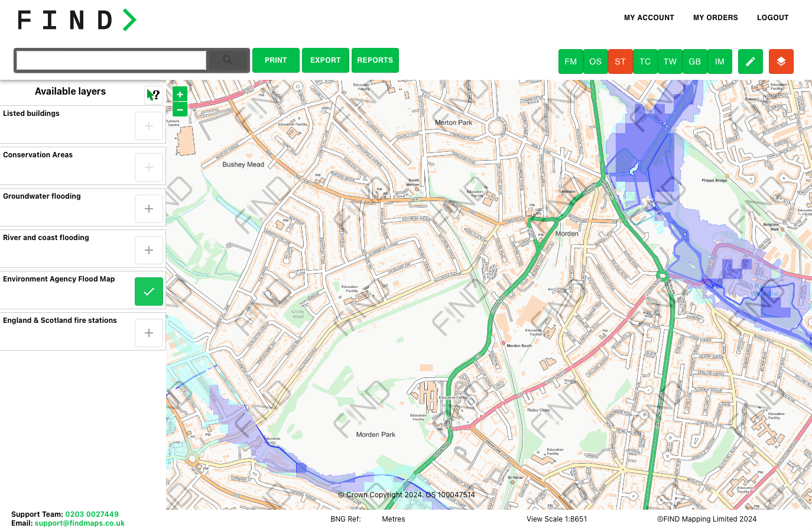The image size is (812, 531).
Task: Switch to the IM imagery view
Action: pos(719,61)
